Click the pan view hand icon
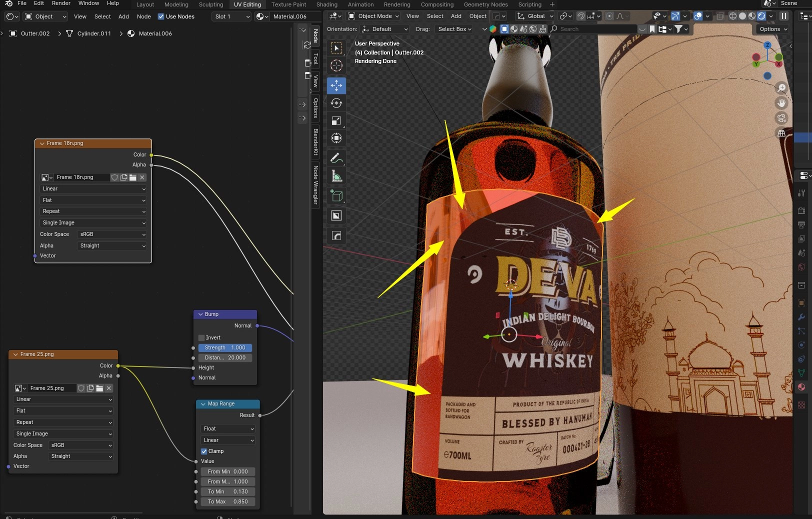This screenshot has width=812, height=519. point(781,103)
